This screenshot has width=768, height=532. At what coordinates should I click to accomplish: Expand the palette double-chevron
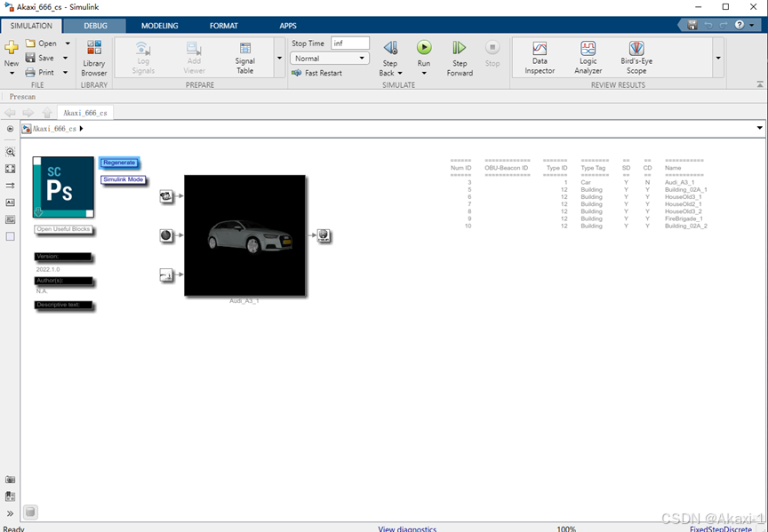(10, 513)
